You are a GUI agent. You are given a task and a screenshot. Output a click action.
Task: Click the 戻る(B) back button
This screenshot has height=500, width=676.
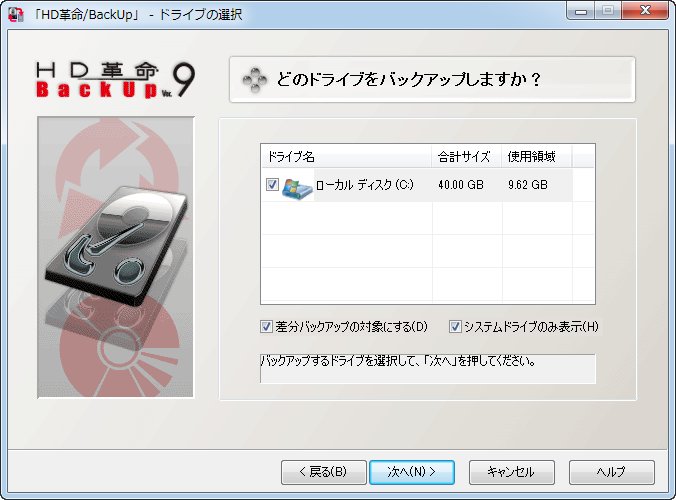pos(324,472)
